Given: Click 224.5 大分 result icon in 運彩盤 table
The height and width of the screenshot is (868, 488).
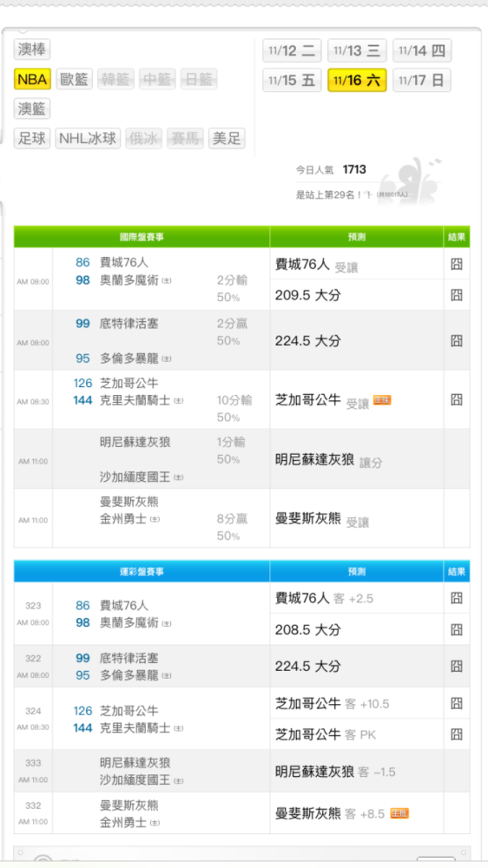Looking at the screenshot, I should (457, 666).
